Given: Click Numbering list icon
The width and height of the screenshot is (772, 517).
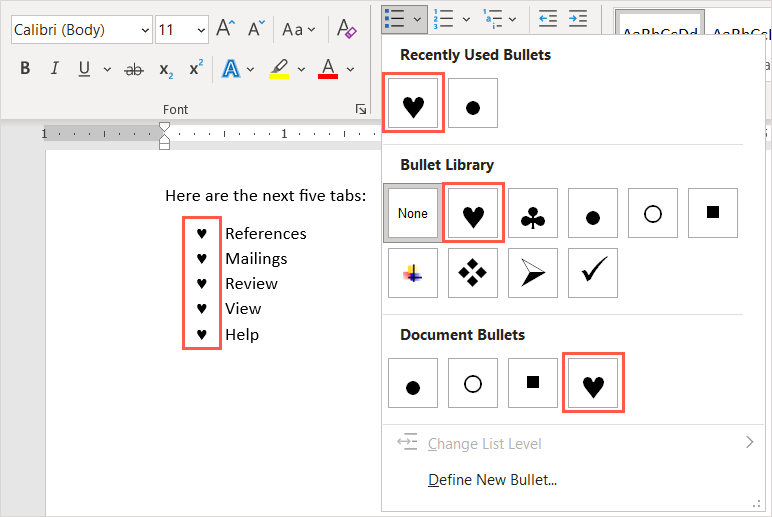Looking at the screenshot, I should tap(443, 19).
